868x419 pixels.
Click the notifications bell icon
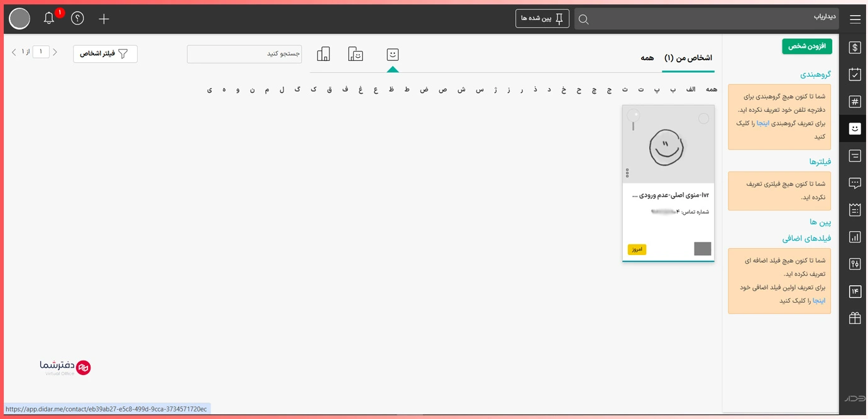(49, 18)
